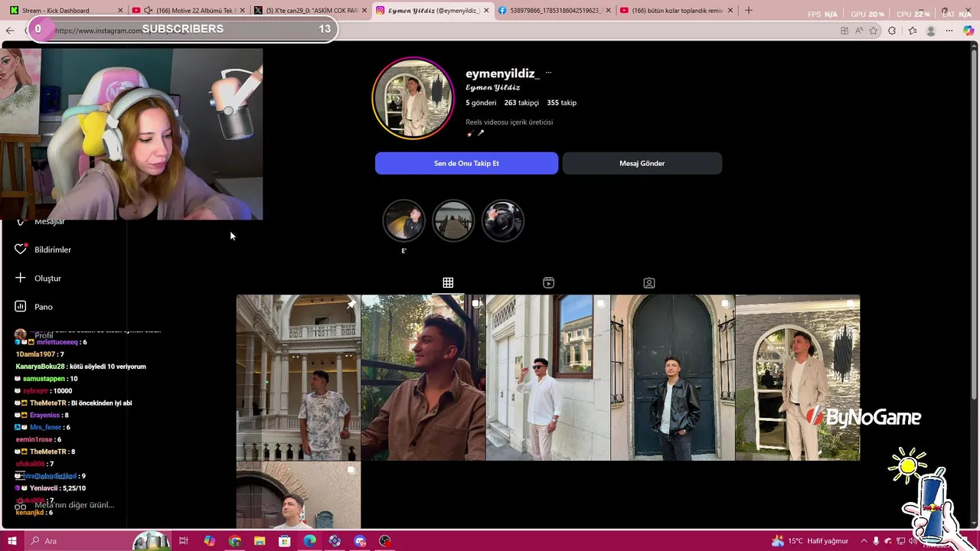Go back in browser
The height and width of the screenshot is (551, 980).
[x=10, y=31]
